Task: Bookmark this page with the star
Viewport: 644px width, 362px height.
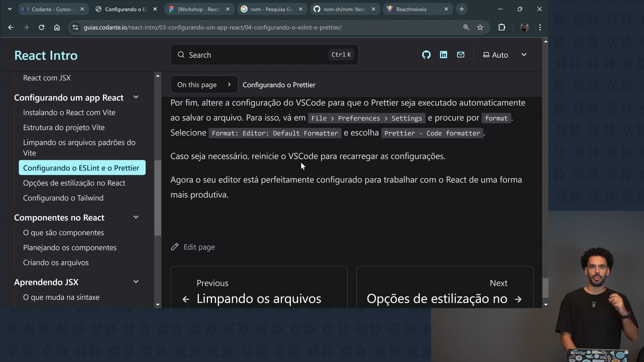Action: click(x=480, y=27)
